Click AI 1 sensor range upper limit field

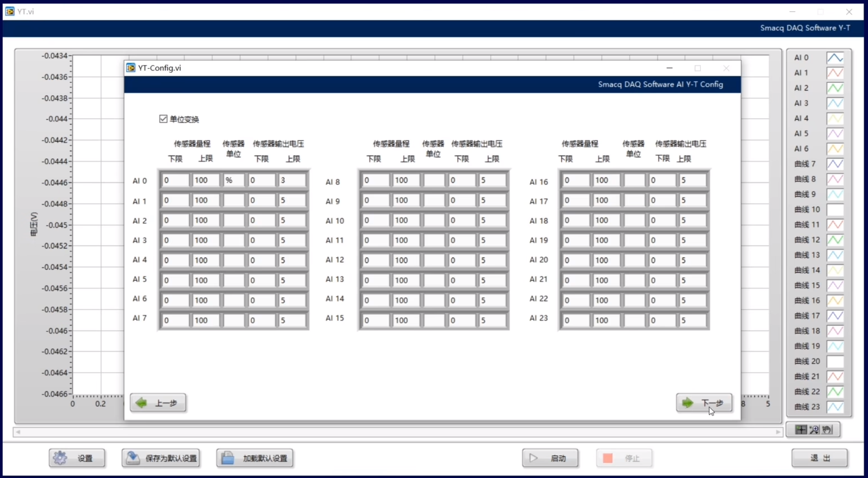(x=205, y=200)
